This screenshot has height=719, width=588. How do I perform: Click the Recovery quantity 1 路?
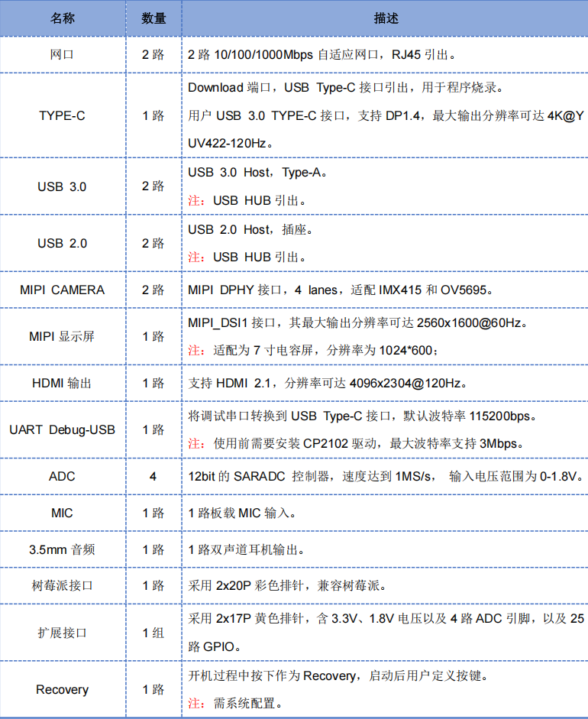click(153, 690)
